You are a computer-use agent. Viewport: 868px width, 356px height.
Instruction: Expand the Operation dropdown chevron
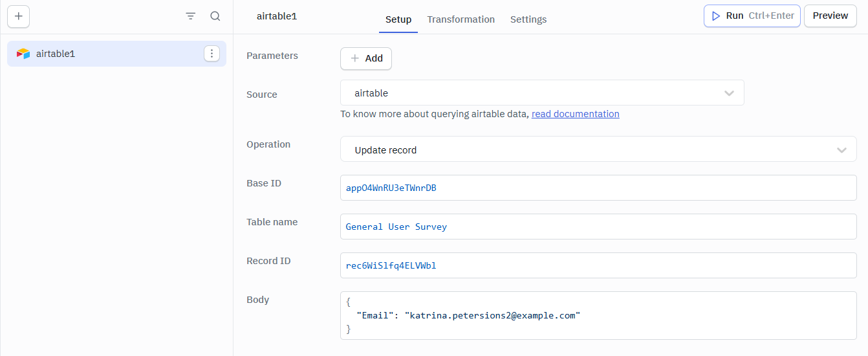841,150
